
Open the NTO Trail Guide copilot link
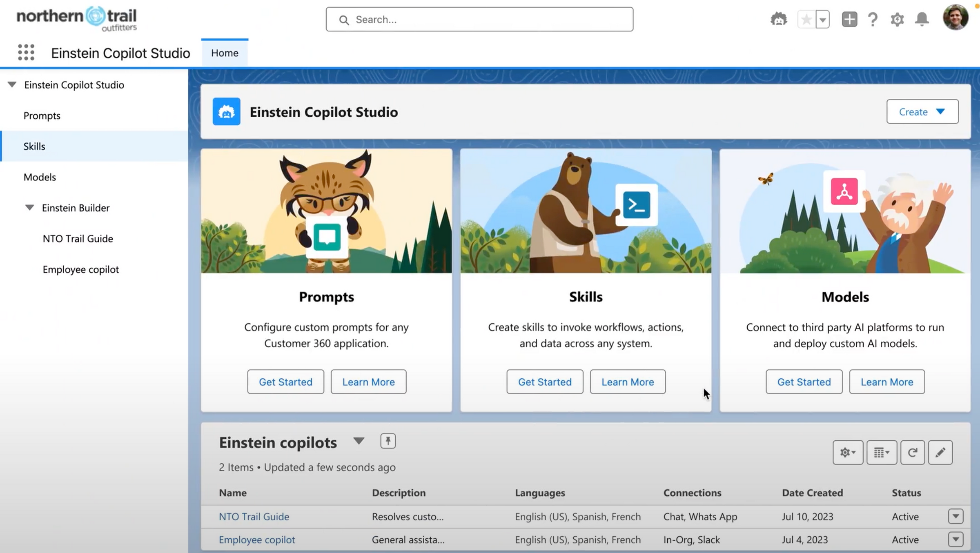[x=254, y=516]
